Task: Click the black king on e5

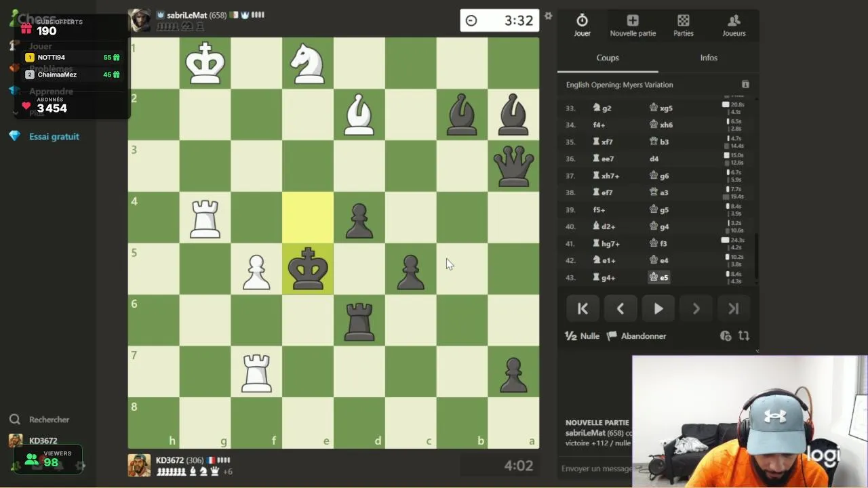Action: pos(308,269)
